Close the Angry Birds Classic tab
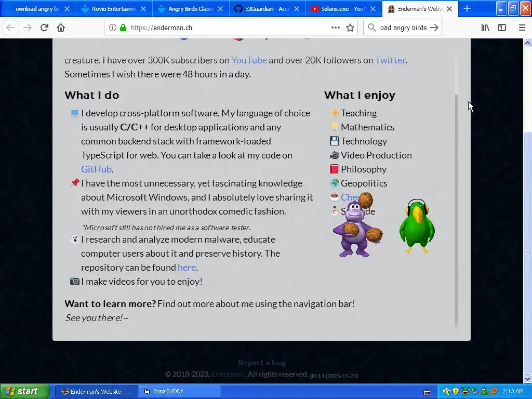This screenshot has height=399, width=532. click(x=220, y=9)
